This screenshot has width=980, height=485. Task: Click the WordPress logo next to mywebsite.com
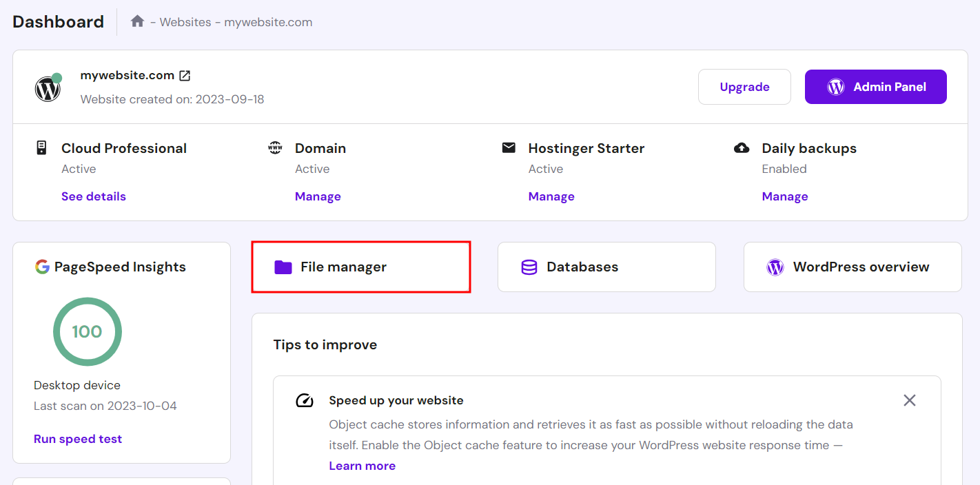tap(47, 88)
